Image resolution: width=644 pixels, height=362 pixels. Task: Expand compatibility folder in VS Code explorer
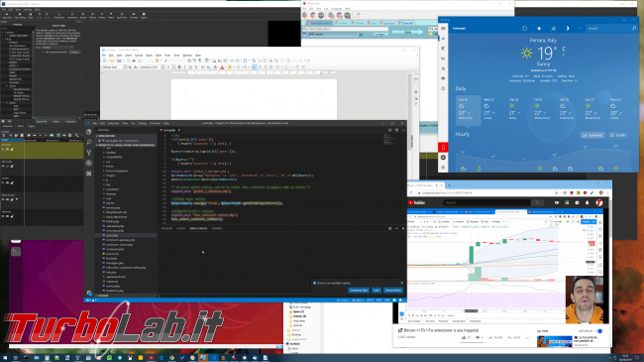(x=113, y=157)
